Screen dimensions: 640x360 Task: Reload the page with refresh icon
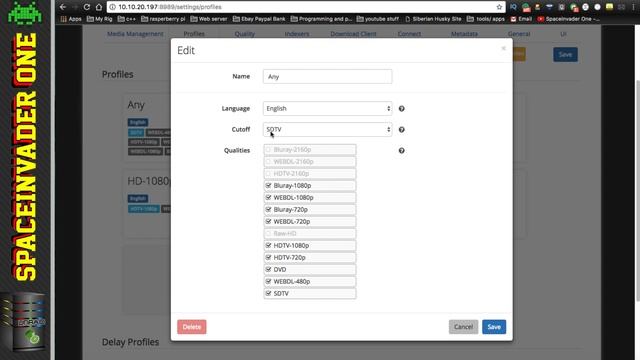87,7
